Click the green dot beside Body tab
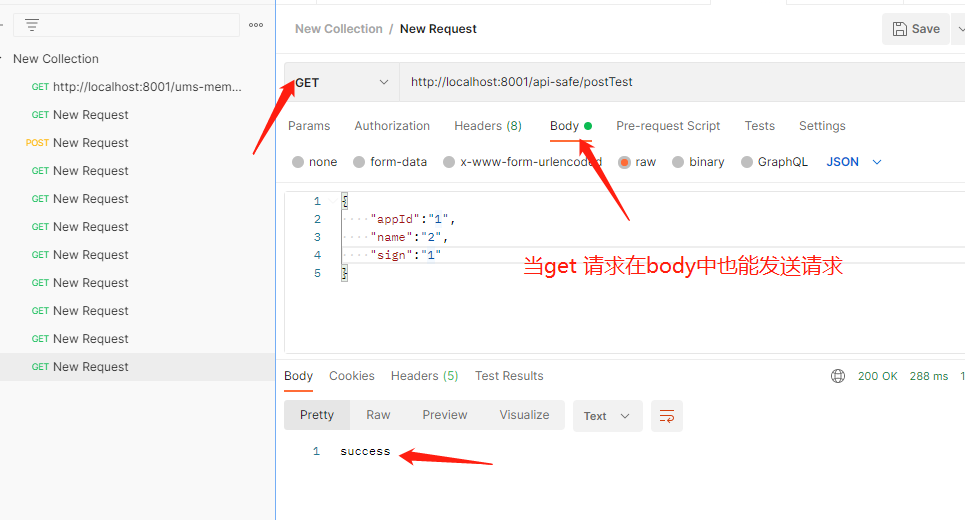The width and height of the screenshot is (965, 520). (x=588, y=126)
